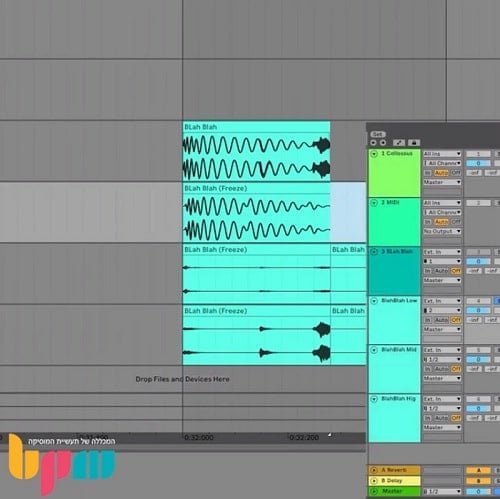The width and height of the screenshot is (500, 499).
Task: Toggle the B Delay return activator
Action: click(478, 481)
